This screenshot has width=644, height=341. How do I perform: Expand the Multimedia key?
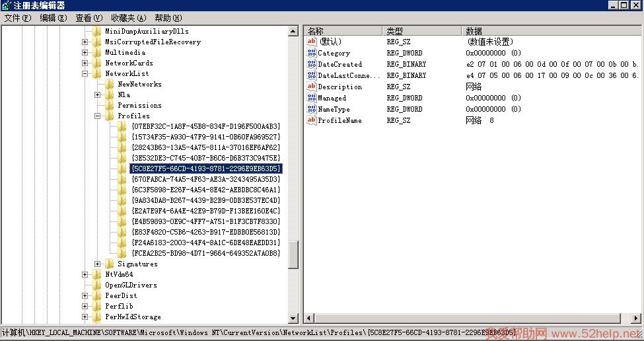(x=85, y=53)
